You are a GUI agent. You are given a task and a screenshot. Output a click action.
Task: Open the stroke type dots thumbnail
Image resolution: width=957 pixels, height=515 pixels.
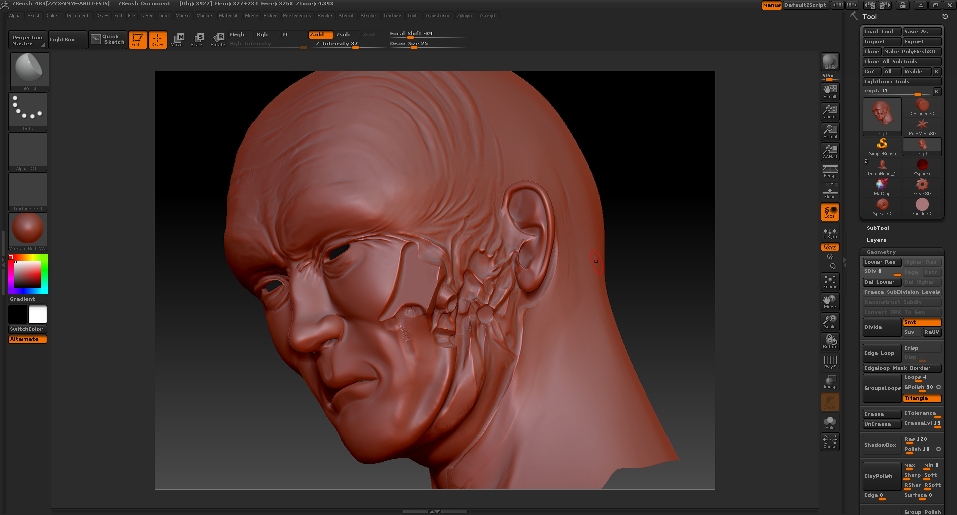click(x=28, y=109)
